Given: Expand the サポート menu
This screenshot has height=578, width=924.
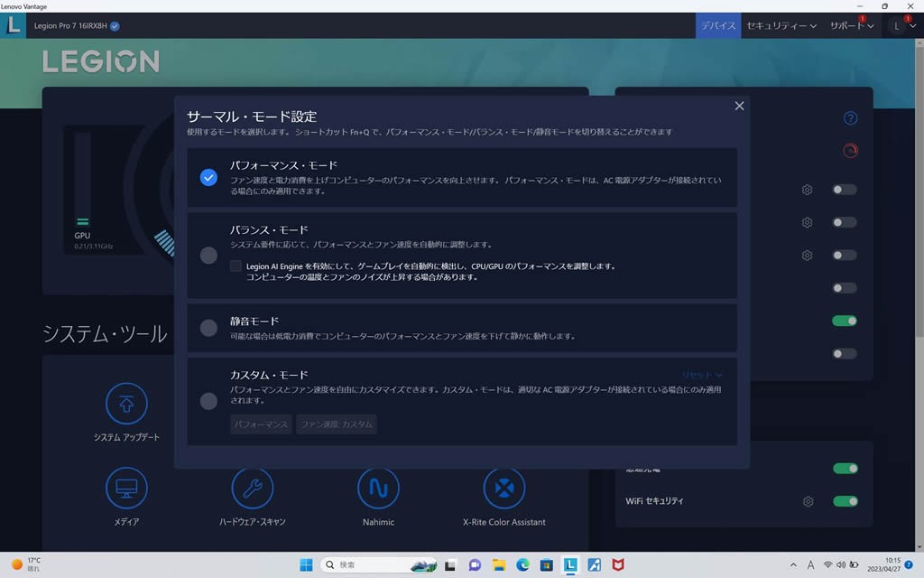Looking at the screenshot, I should (x=851, y=26).
